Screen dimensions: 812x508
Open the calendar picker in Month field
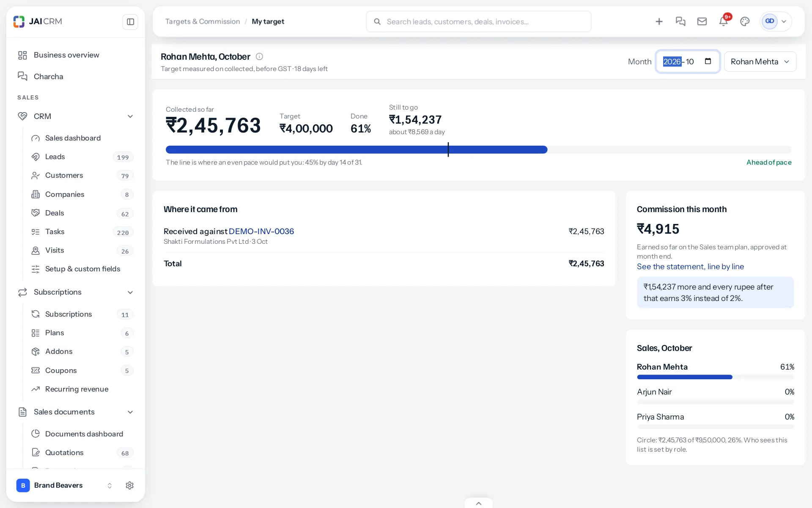[708, 61]
